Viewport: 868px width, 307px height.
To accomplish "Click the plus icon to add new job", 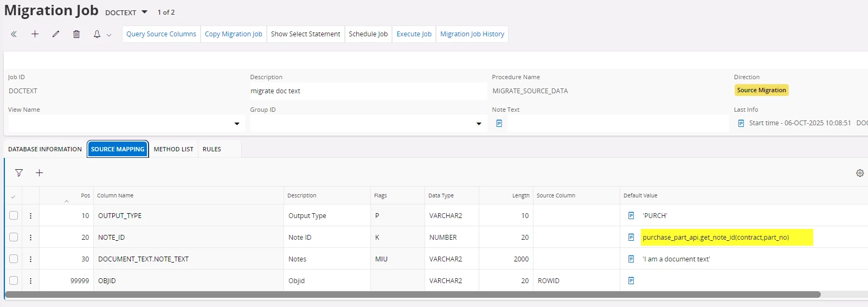I will click(x=35, y=34).
